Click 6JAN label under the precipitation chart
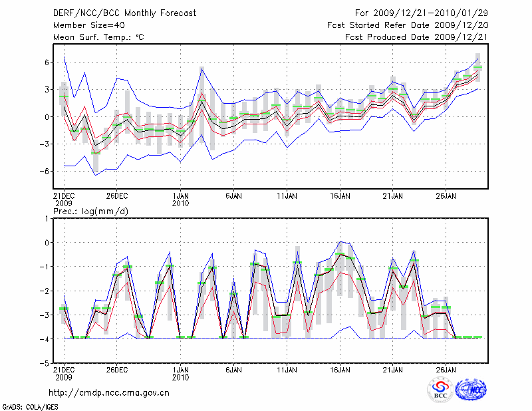Viewport: 532px width, 411px height. [x=233, y=368]
